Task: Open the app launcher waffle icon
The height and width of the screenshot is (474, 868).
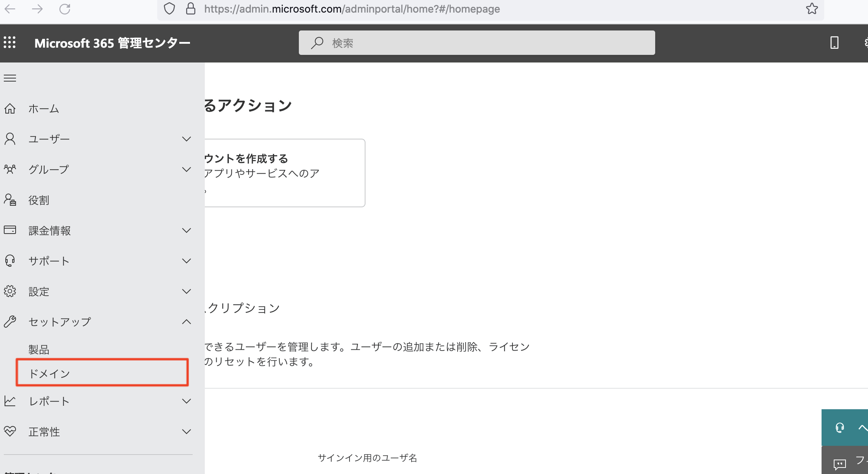Action: (10, 42)
